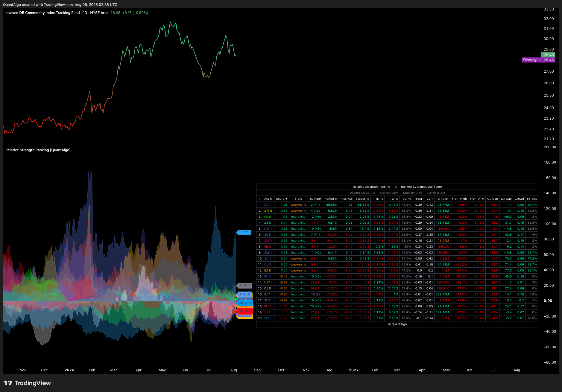
Task: Click the From ATH column header
Action: click(x=477, y=199)
